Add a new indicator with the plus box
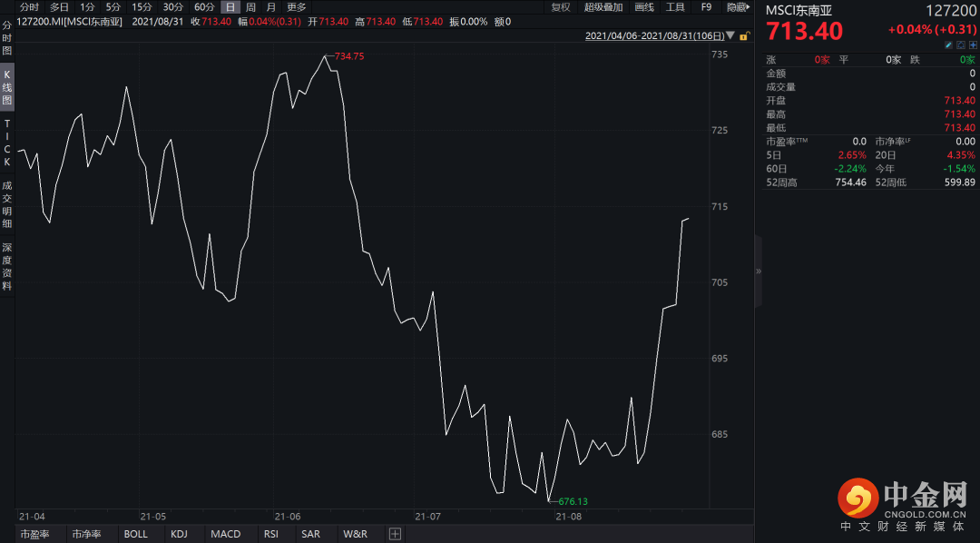Viewport: 980px width, 543px height. click(395, 534)
